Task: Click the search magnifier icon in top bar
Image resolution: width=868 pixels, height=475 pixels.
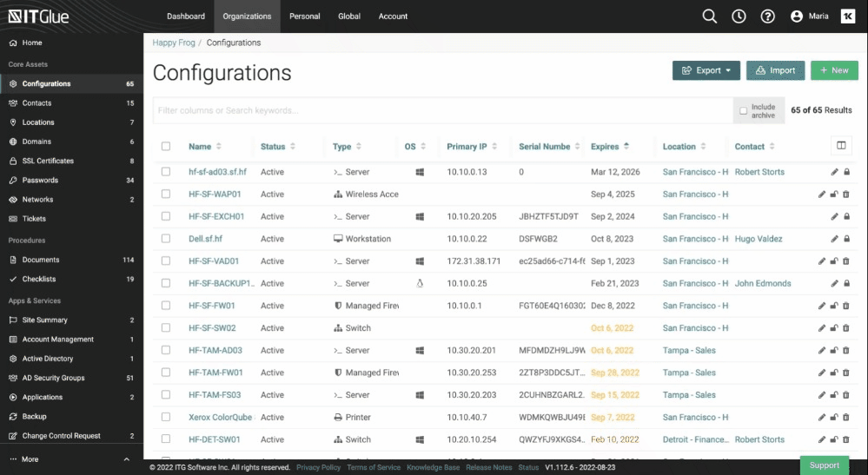Action: click(x=710, y=16)
